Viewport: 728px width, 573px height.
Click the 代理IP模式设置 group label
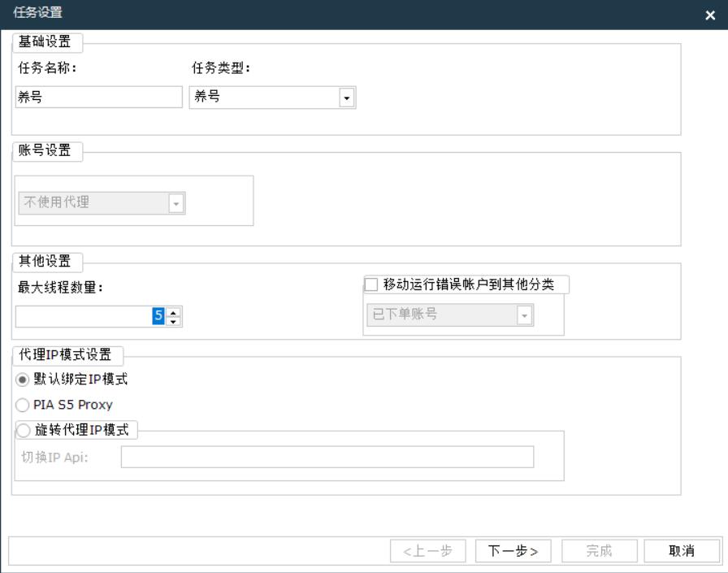pyautogui.click(x=67, y=354)
